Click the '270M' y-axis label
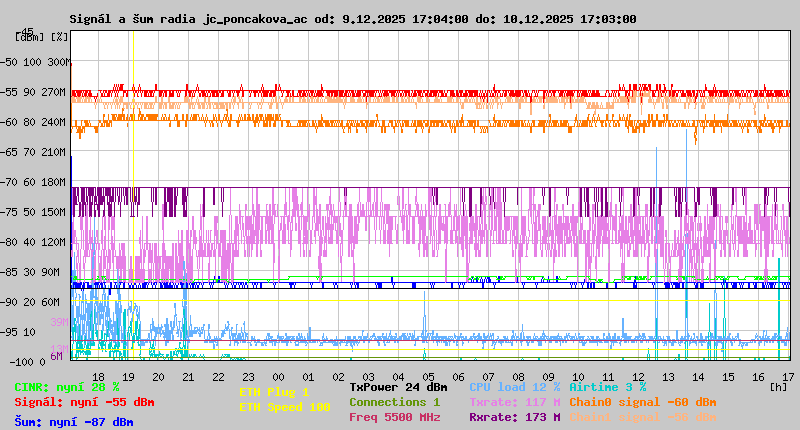This screenshot has height=430, width=800. click(x=53, y=92)
